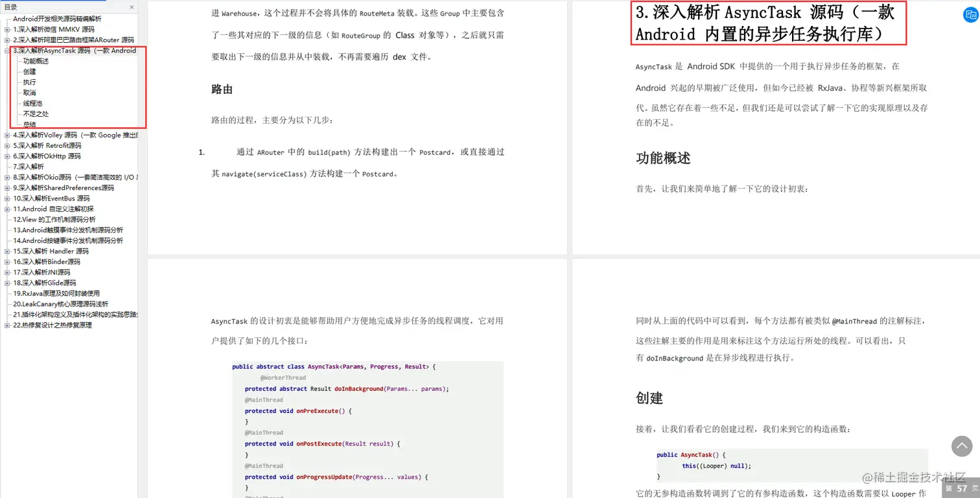The image size is (980, 498).
Task: Expand chapter 2 ARouter 源码 entry
Action: pyautogui.click(x=6, y=40)
